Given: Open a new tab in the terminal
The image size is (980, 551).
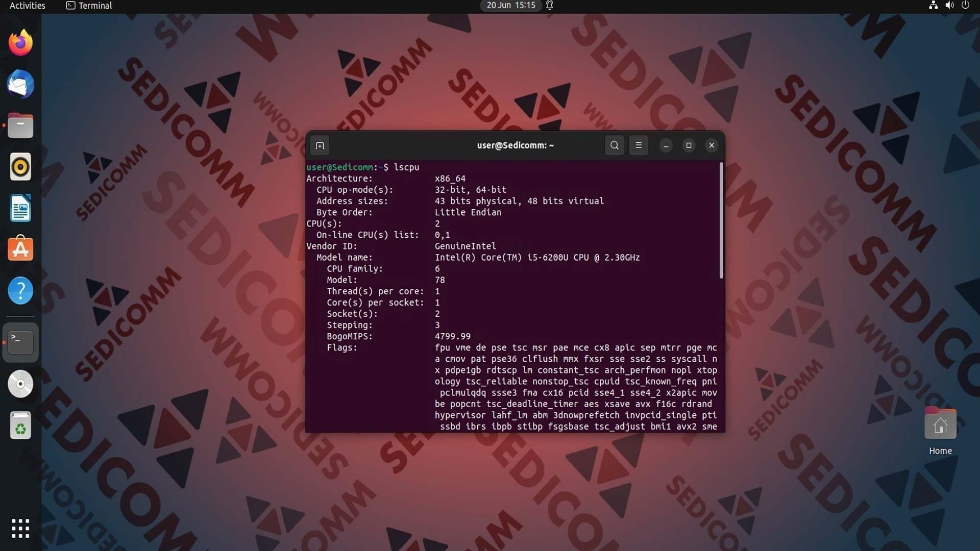Looking at the screenshot, I should click(x=320, y=146).
